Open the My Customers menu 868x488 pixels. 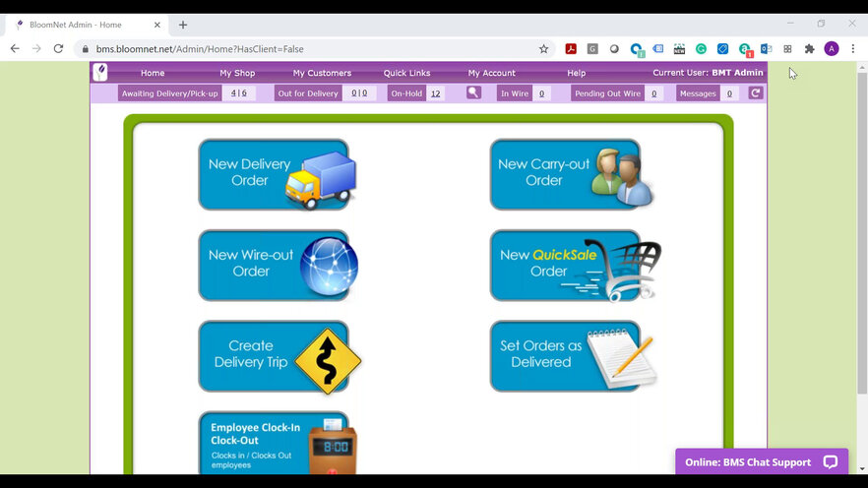322,73
